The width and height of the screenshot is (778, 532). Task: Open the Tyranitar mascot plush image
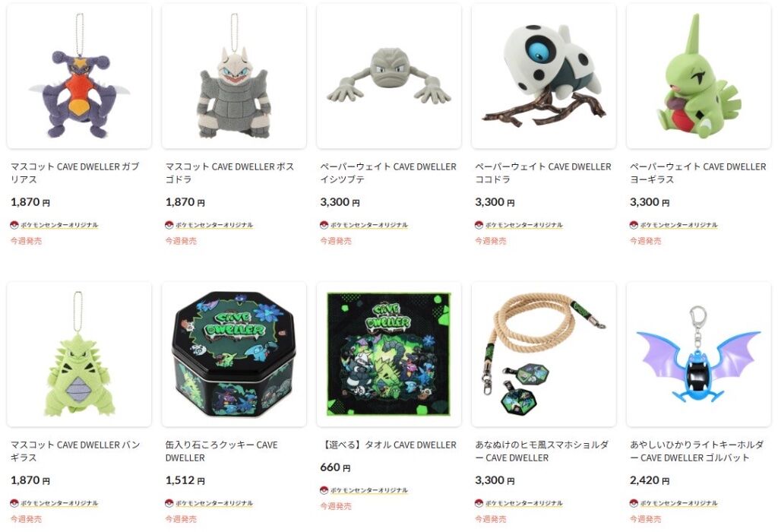tap(79, 354)
